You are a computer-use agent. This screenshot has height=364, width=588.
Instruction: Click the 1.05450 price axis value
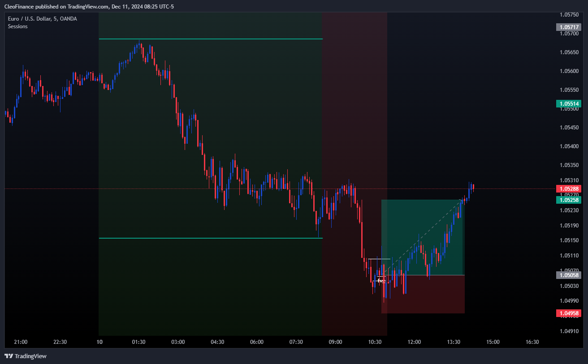(x=569, y=128)
